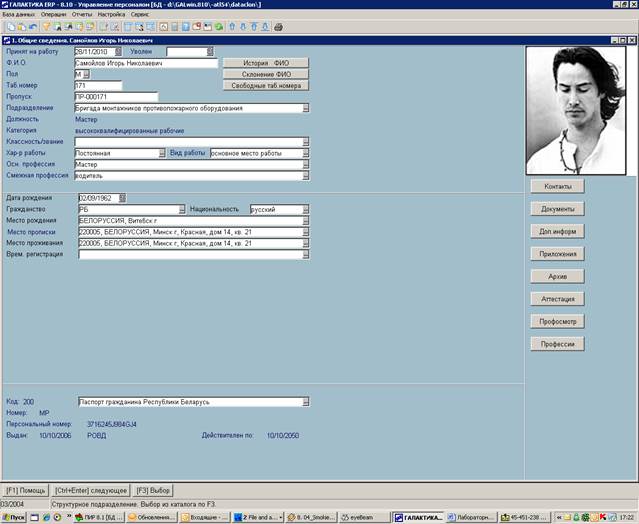Click the Пуск start button on taskbar
639x524 pixels.
pyautogui.click(x=13, y=517)
